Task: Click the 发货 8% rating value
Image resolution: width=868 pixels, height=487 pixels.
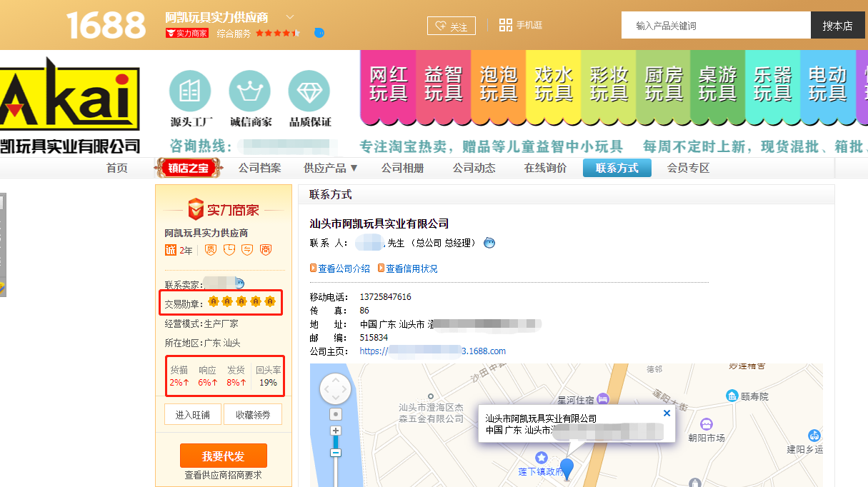Action: coord(236,382)
